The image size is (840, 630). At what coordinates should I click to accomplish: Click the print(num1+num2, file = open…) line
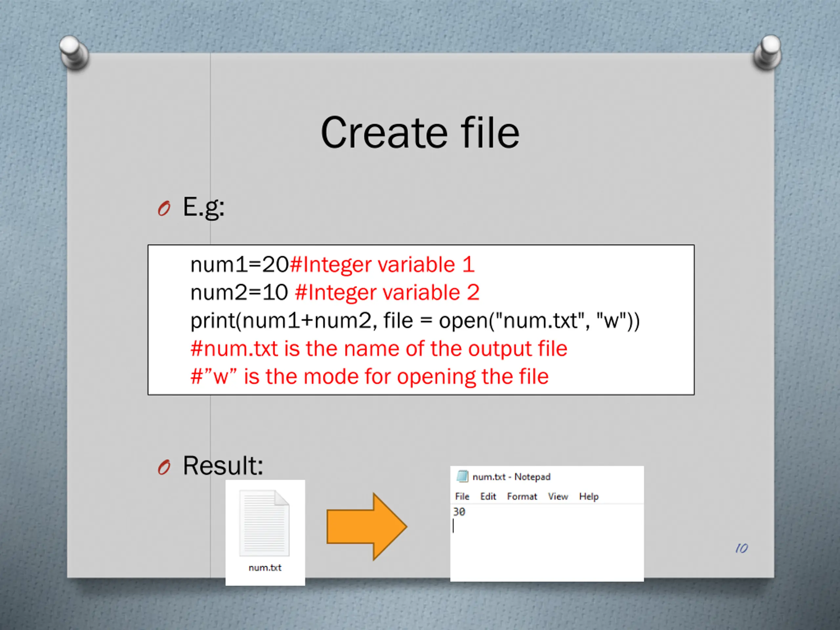[x=415, y=321]
